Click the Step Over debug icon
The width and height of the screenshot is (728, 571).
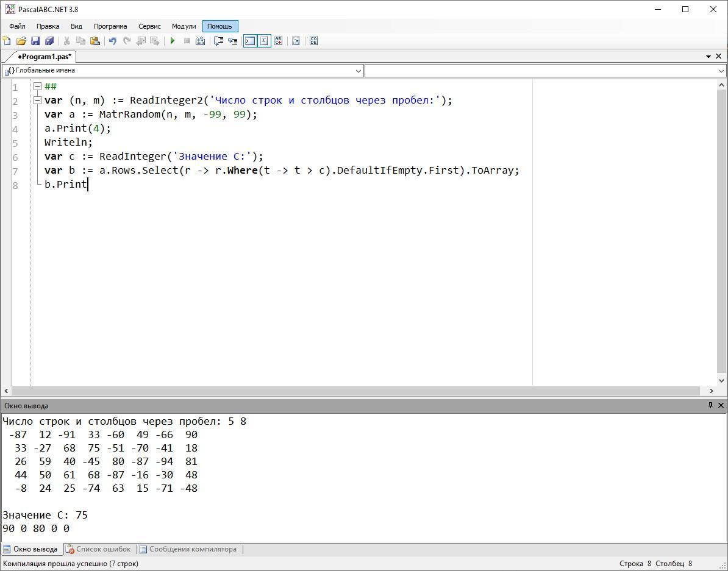tap(218, 41)
